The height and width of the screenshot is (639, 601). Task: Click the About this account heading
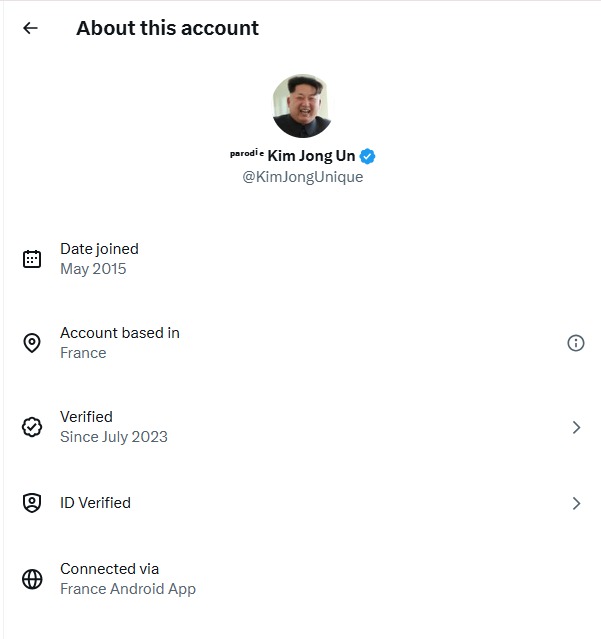click(167, 28)
